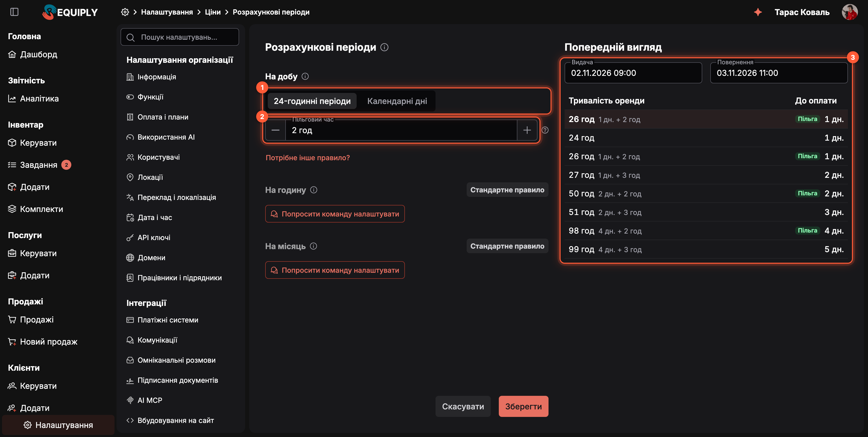Screen dimensions: 868x437
Task: Open Дашборд in the sidebar
Action: [32, 54]
